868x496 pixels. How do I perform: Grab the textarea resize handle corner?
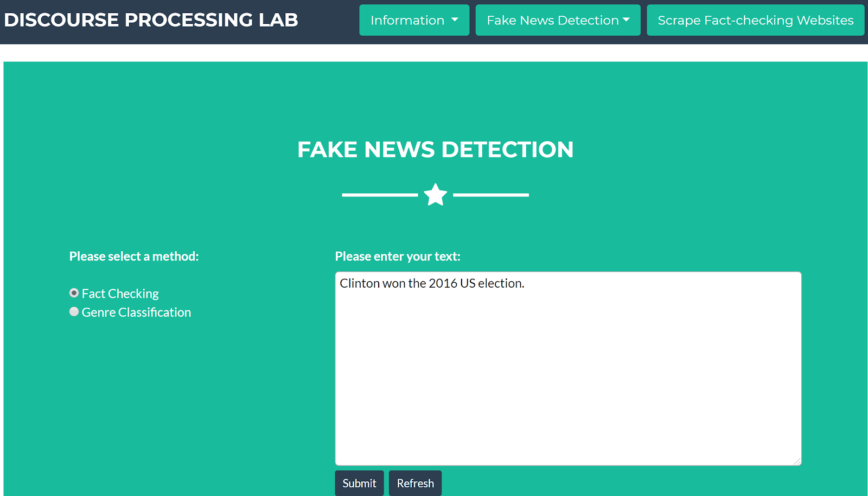pyautogui.click(x=797, y=461)
